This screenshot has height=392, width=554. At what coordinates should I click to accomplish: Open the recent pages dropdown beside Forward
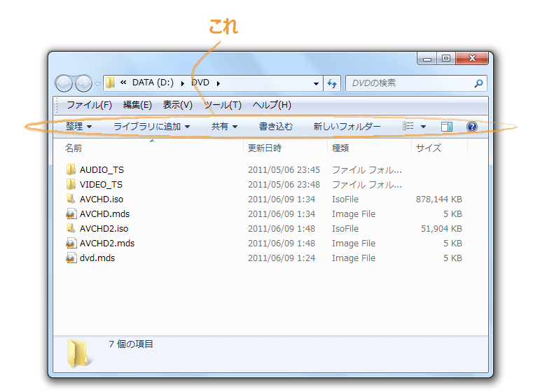click(x=97, y=84)
